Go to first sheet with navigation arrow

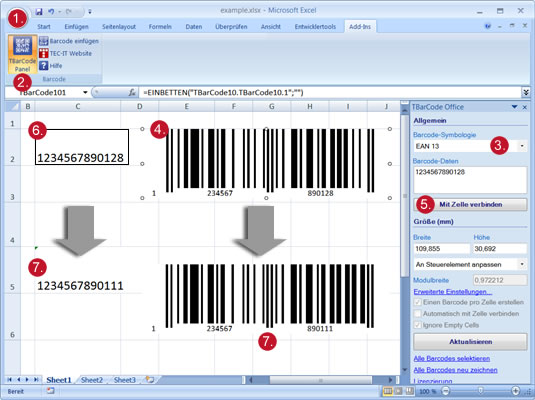click(10, 380)
